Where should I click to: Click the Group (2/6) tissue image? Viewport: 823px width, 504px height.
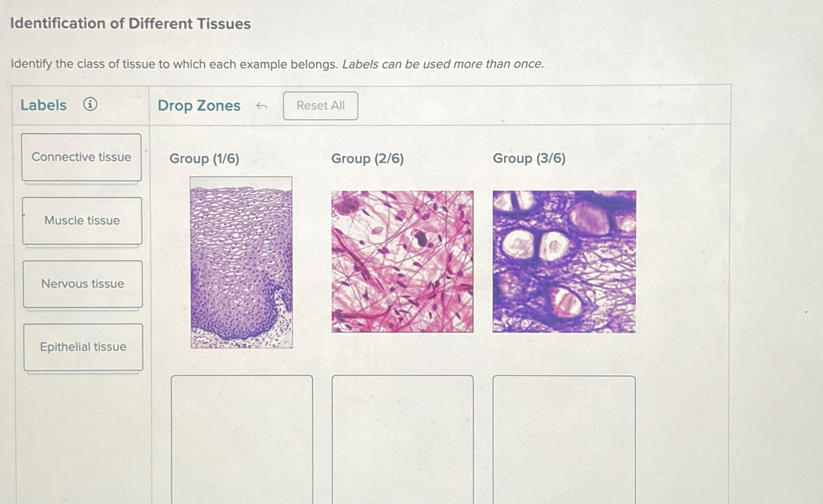[x=402, y=261]
